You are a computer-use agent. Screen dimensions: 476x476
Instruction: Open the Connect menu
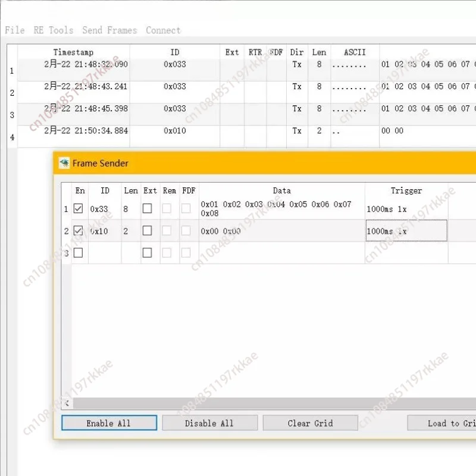[x=163, y=30]
